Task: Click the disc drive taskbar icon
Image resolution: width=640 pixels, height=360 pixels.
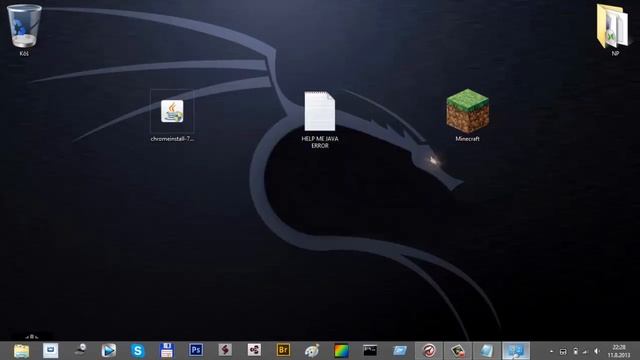Action: [x=80, y=350]
